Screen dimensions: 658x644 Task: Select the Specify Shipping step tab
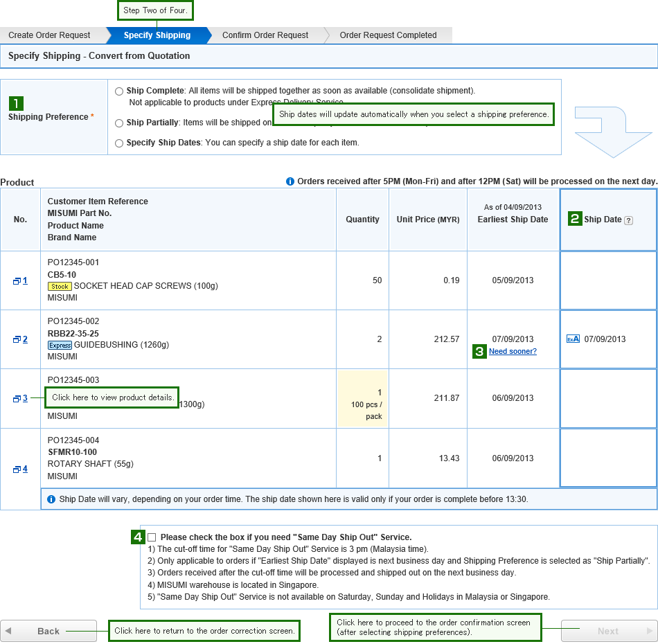(157, 35)
